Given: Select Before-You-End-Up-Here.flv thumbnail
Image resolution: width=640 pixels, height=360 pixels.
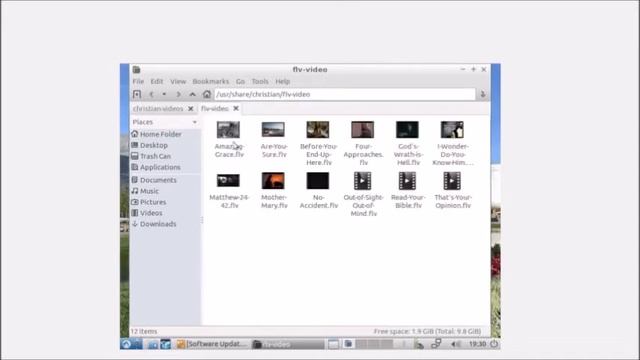Looking at the screenshot, I should (318, 130).
